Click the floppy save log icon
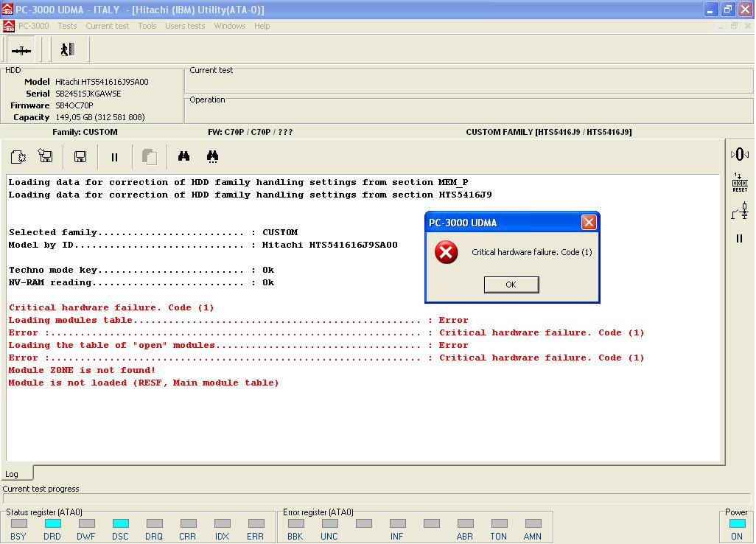This screenshot has height=544, width=756. (x=80, y=157)
